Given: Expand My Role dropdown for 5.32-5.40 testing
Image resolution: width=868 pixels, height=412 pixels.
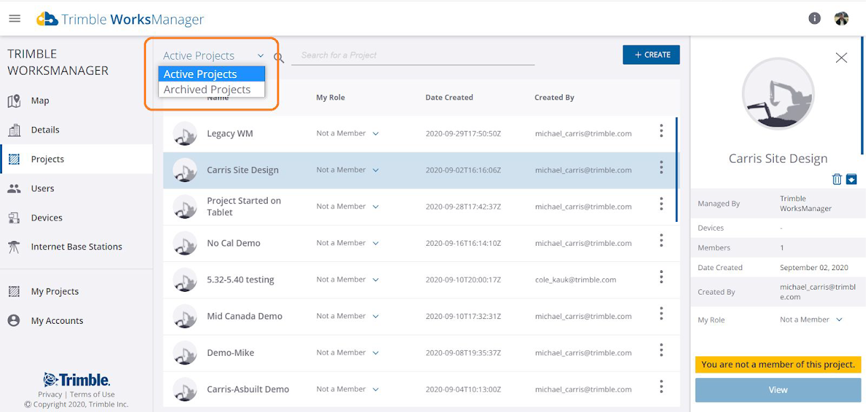Looking at the screenshot, I should [x=376, y=280].
